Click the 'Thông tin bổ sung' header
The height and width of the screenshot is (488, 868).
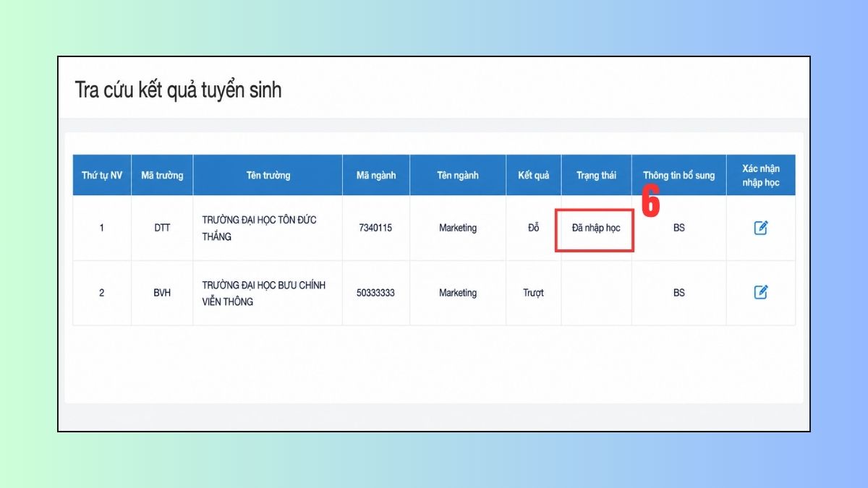click(x=679, y=175)
